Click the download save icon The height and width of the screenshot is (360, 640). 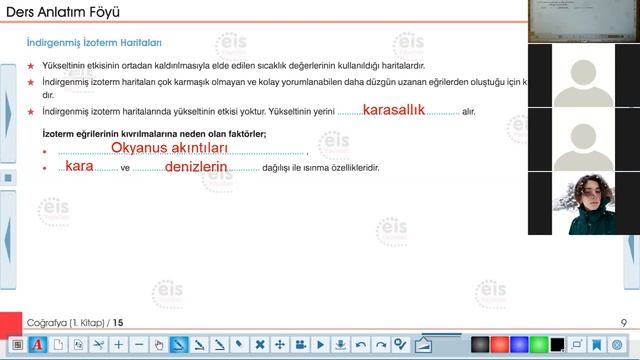coord(340,345)
